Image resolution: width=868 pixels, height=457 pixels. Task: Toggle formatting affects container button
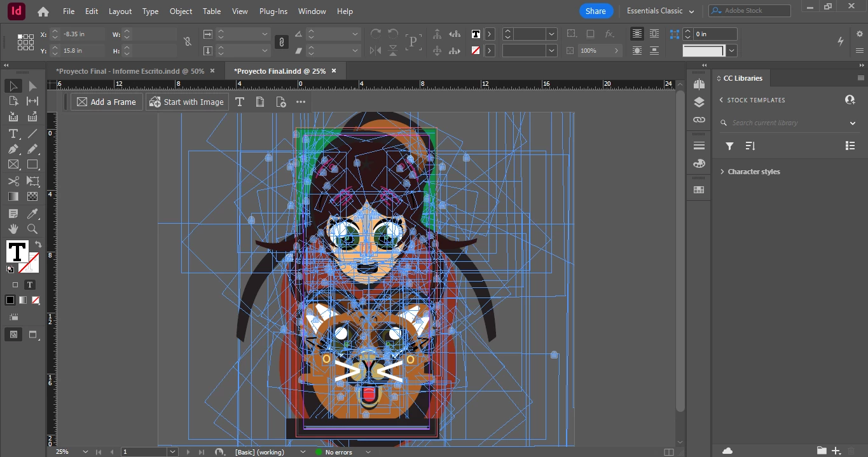(x=15, y=285)
